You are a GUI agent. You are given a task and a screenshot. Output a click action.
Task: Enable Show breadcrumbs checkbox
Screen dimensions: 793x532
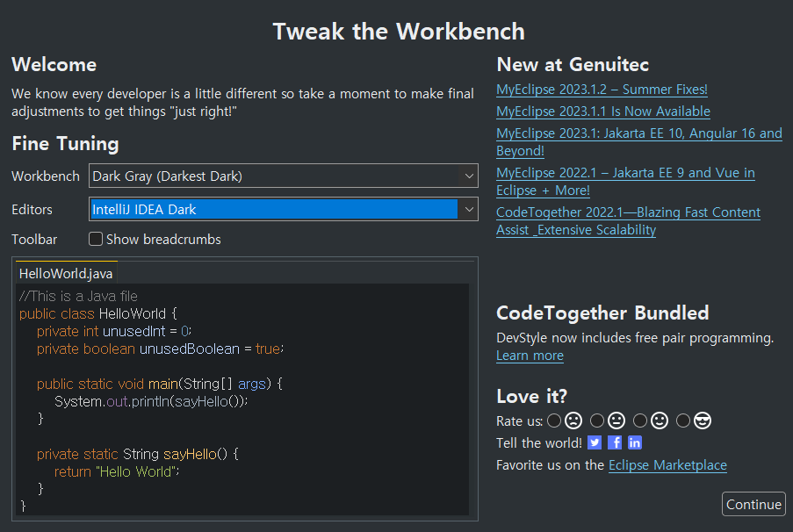[96, 239]
